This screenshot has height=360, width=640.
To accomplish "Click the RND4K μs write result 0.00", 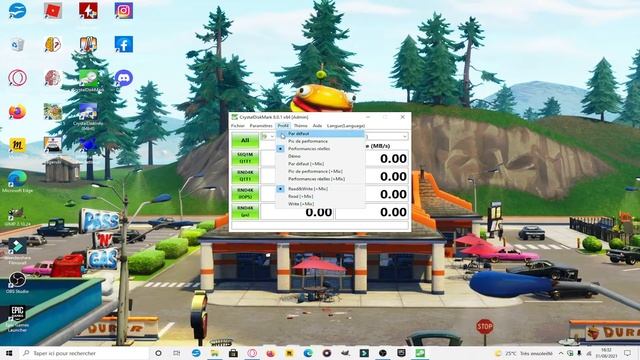I will 372,212.
